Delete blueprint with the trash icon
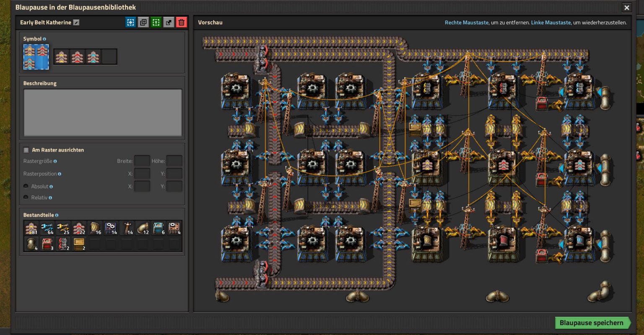Image resolution: width=644 pixels, height=335 pixels. (181, 22)
